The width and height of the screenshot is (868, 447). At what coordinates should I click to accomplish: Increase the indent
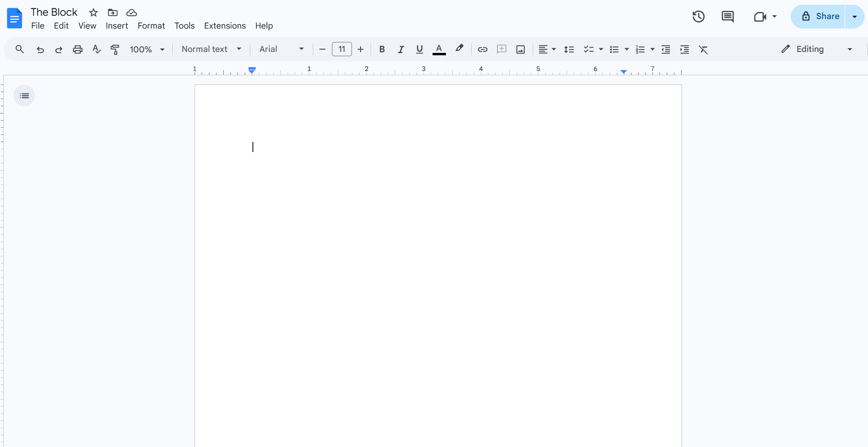click(684, 50)
